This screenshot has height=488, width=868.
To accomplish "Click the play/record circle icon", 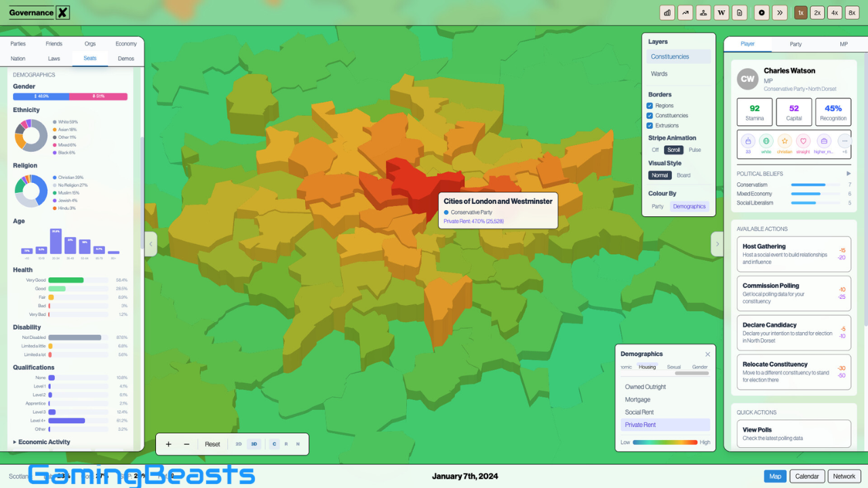I will pos(762,12).
